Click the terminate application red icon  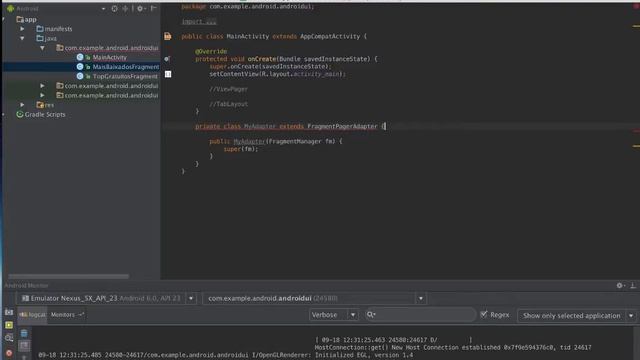click(x=9, y=353)
